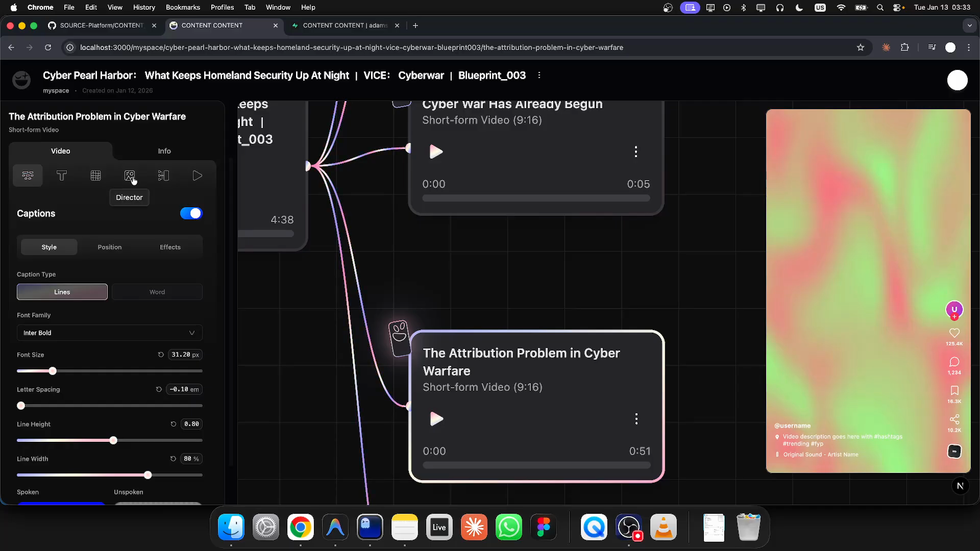Click the Line Height slider handle
Screen dimensions: 980x551
point(113,440)
